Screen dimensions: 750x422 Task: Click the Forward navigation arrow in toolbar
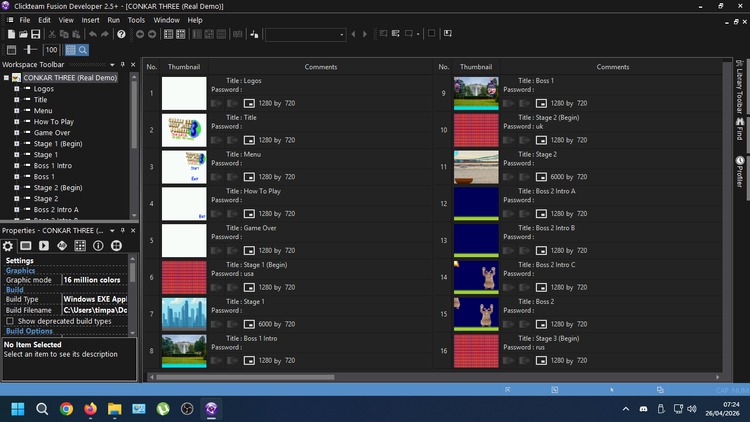[x=152, y=34]
